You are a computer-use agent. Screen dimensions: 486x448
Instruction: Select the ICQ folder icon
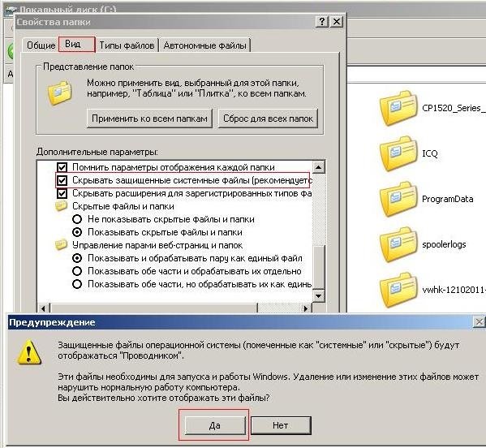(399, 153)
